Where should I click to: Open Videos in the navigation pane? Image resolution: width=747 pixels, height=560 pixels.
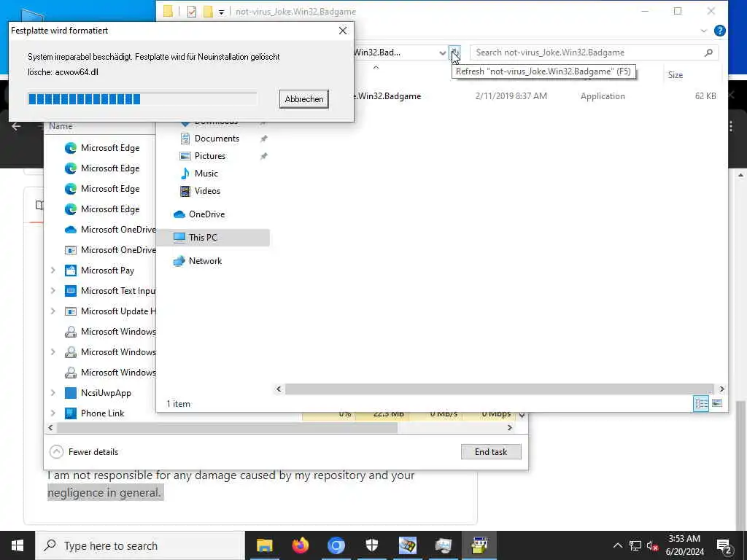(x=207, y=191)
